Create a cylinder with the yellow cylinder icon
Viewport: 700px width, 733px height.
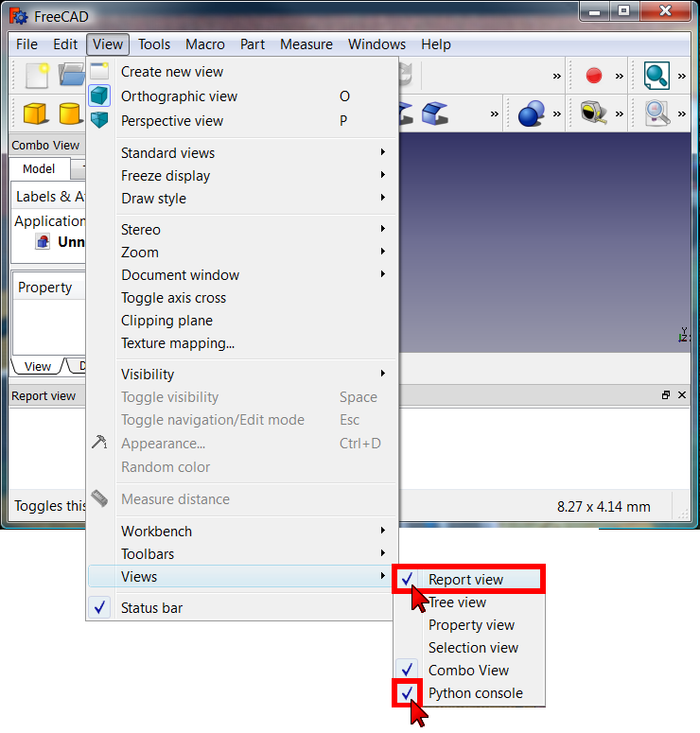[70, 113]
